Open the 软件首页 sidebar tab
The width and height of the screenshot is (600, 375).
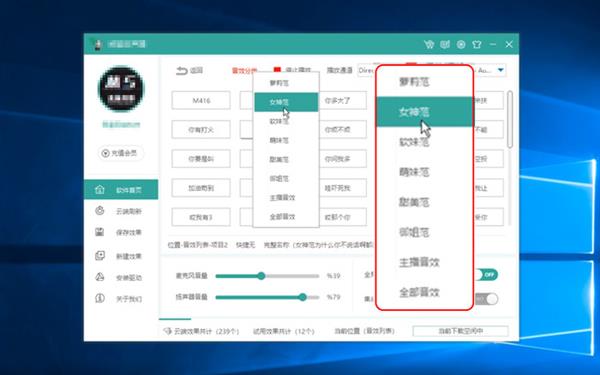coord(121,189)
